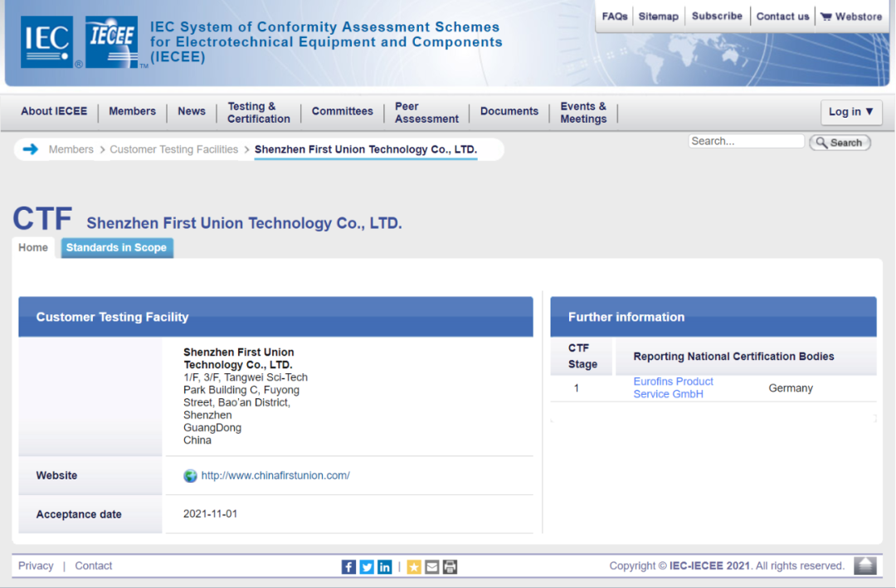Image resolution: width=896 pixels, height=588 pixels.
Task: Click the Further information panel header
Action: tap(713, 317)
